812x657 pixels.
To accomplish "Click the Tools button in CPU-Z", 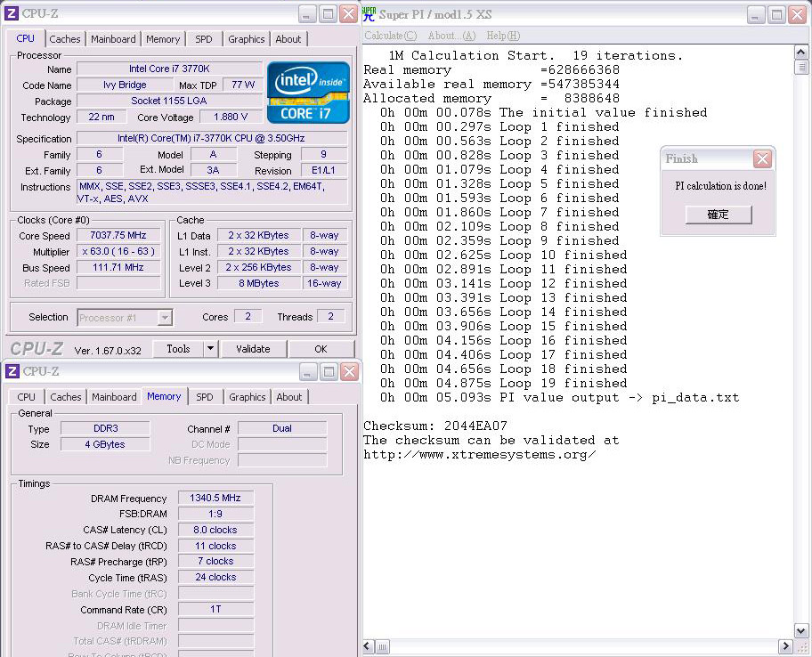I will tap(178, 349).
